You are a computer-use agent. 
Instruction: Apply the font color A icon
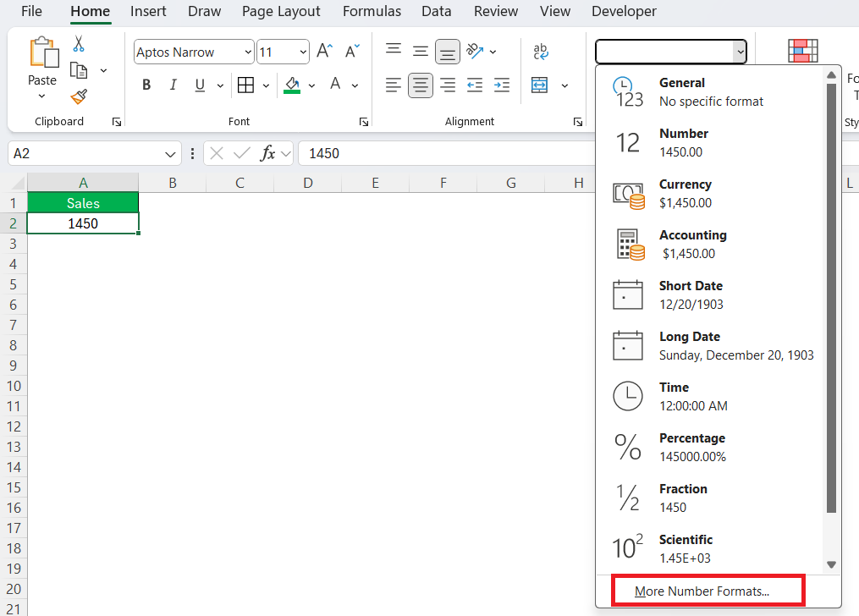click(335, 85)
